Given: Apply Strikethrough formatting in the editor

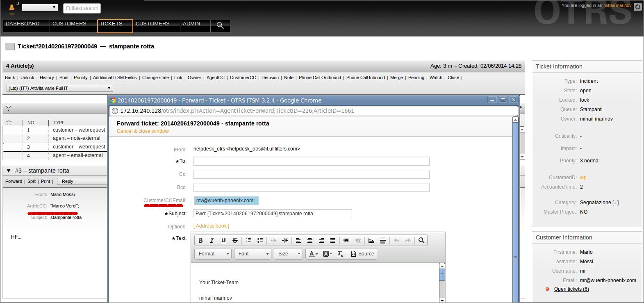Looking at the screenshot, I should pos(235,240).
